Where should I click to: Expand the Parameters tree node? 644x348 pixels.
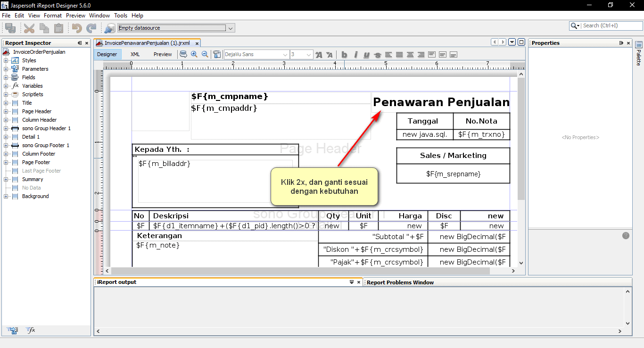[6, 69]
